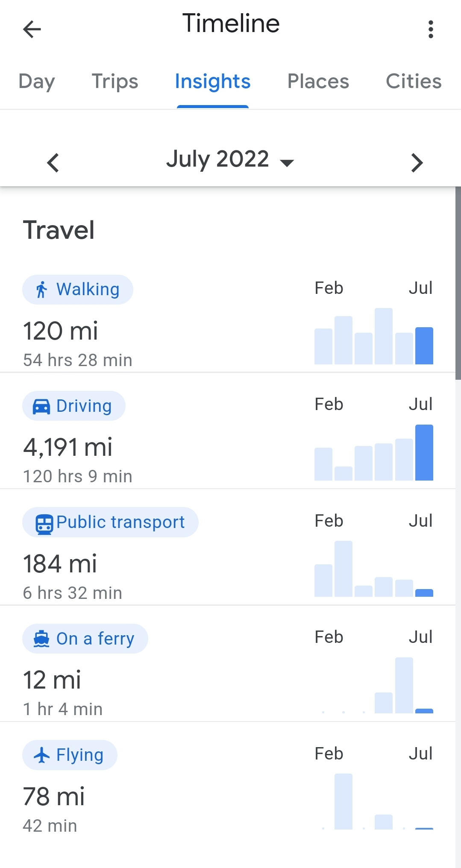This screenshot has height=868, width=461.
Task: Click the vertical scrollbar on the right
Action: tap(458, 283)
